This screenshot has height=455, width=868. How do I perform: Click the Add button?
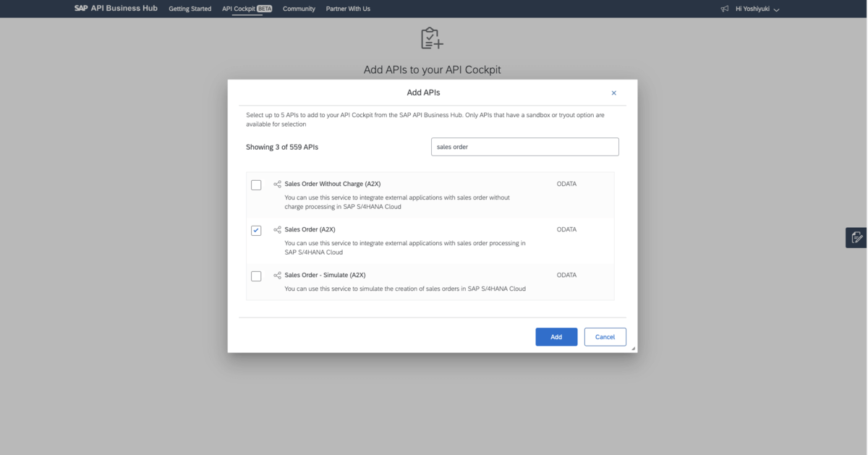tap(556, 337)
